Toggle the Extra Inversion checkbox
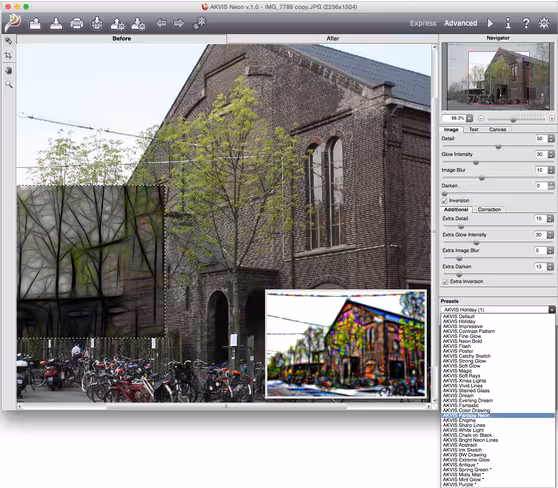 445,282
